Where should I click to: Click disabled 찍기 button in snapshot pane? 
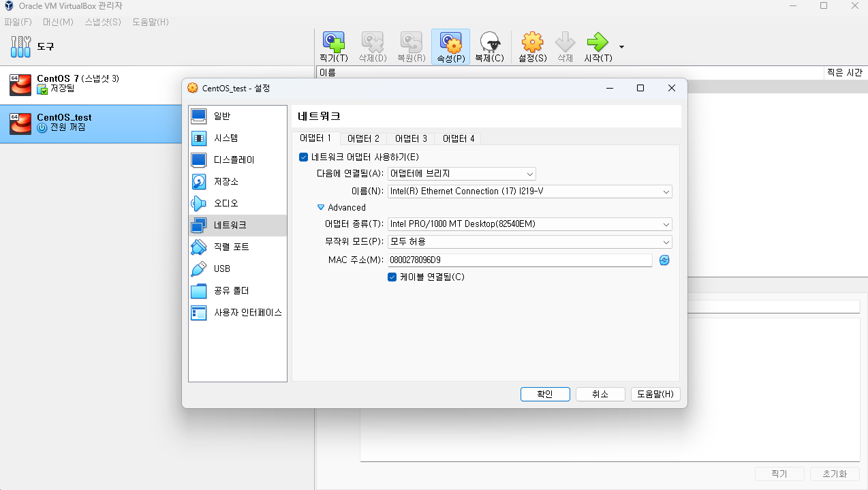779,474
